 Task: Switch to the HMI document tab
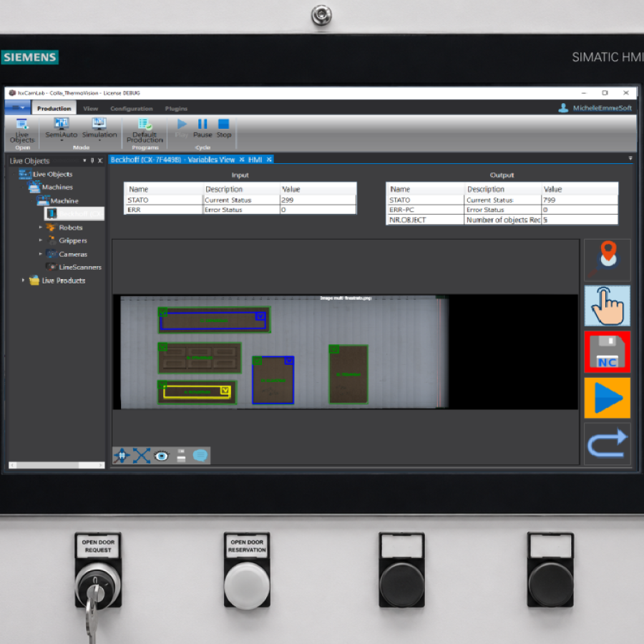click(x=255, y=160)
